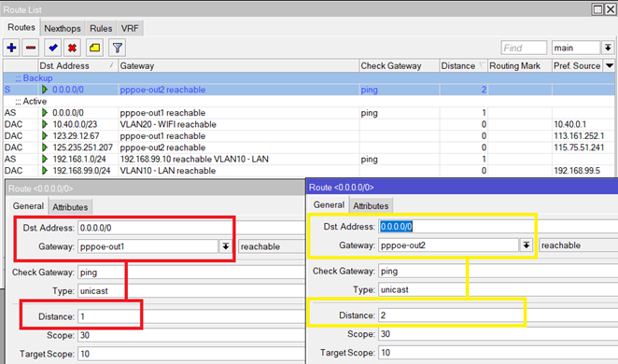
Task: Enable route with blue checkmark icon
Action: (53, 48)
